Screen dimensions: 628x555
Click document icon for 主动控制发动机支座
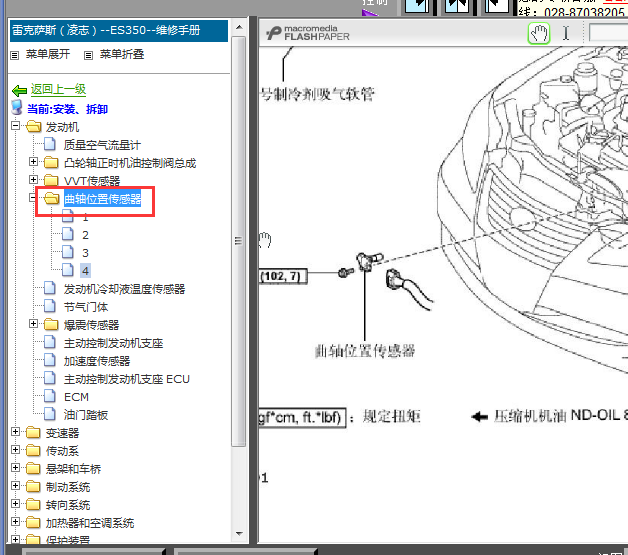point(50,342)
